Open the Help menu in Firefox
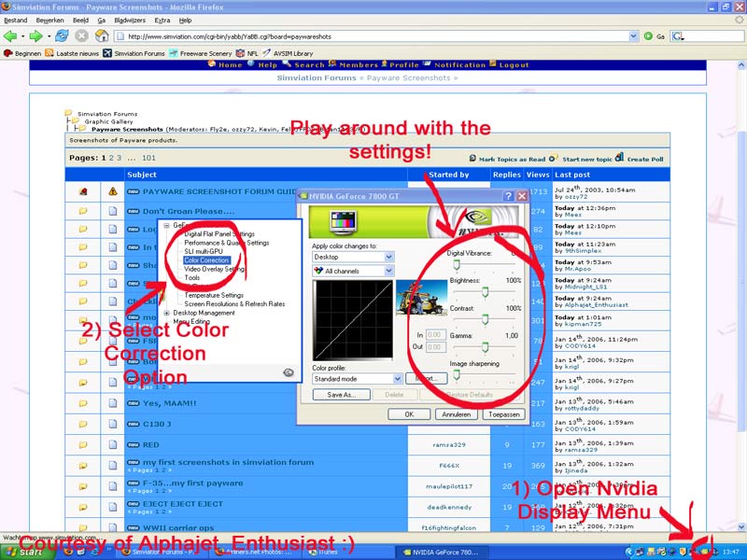This screenshot has width=747, height=560. pyautogui.click(x=185, y=20)
